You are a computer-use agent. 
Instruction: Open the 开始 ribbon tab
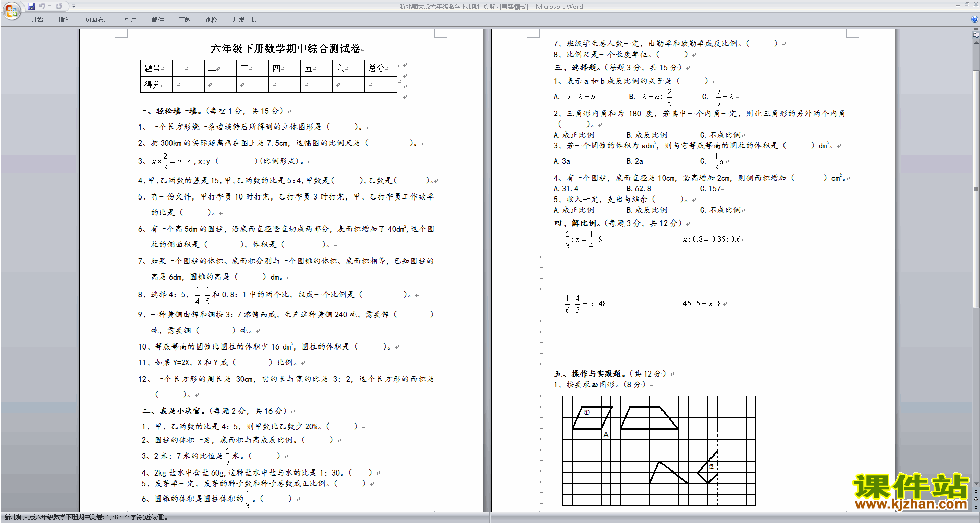coord(37,20)
